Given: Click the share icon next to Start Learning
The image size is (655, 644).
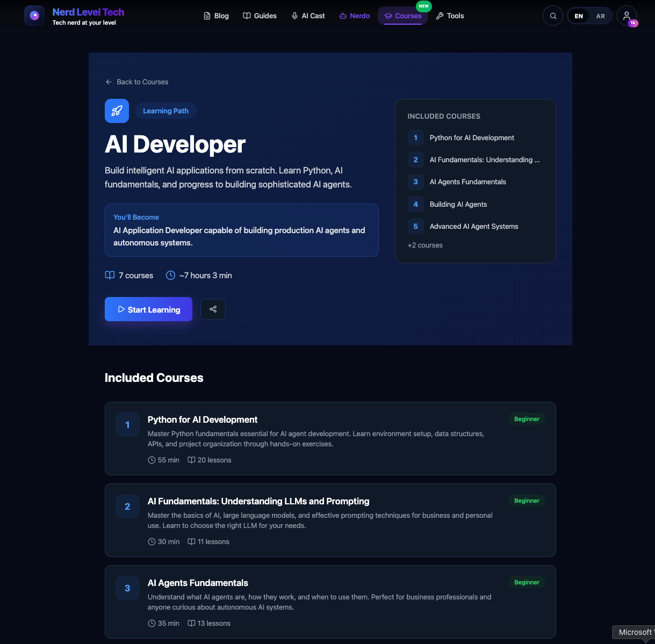Looking at the screenshot, I should coord(213,309).
